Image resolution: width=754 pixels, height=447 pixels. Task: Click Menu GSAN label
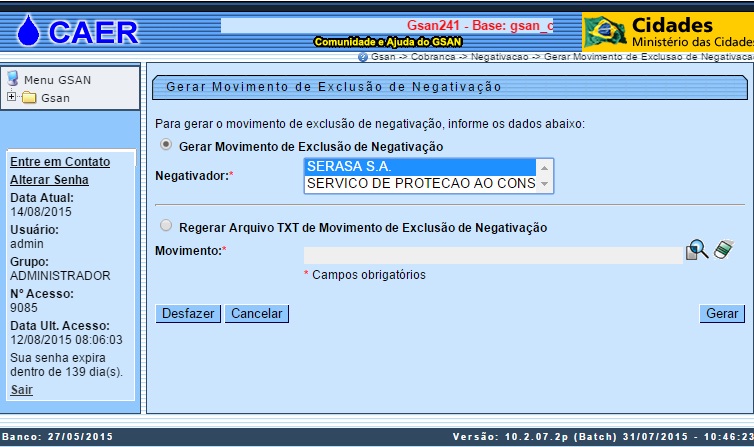(x=57, y=80)
